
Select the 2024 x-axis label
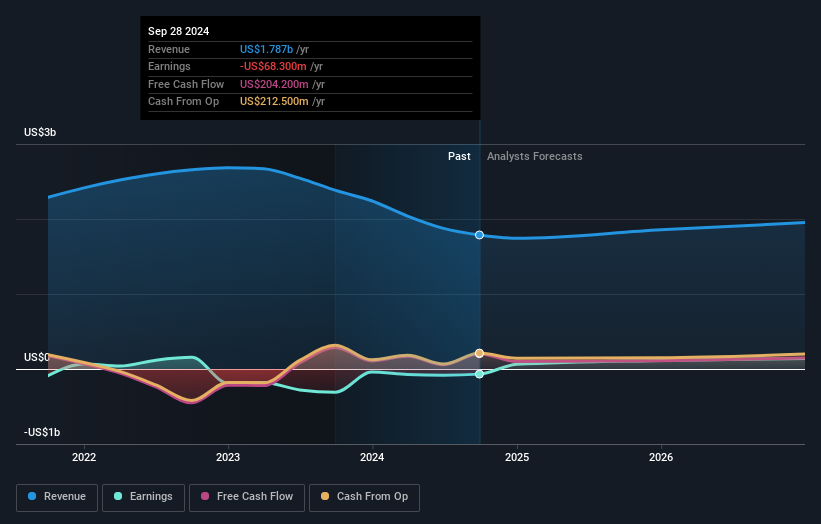point(372,457)
